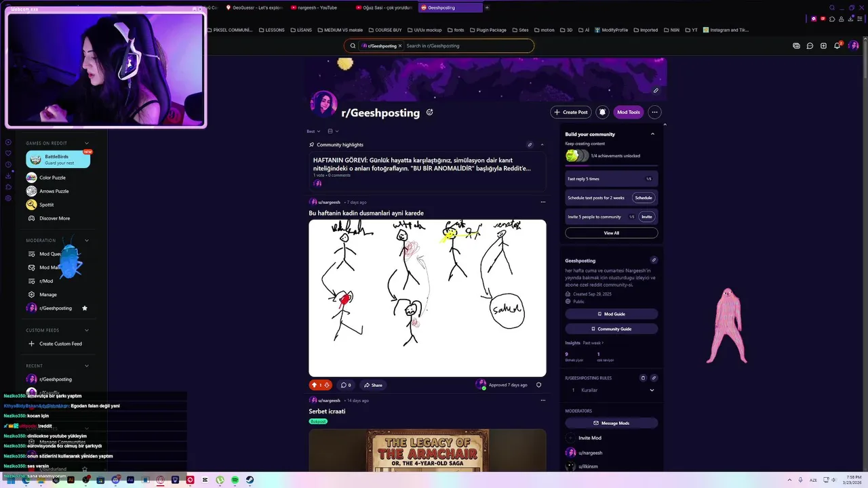Switch to the GeoGuessr browser tab
This screenshot has height=488, width=868.
[254, 7]
